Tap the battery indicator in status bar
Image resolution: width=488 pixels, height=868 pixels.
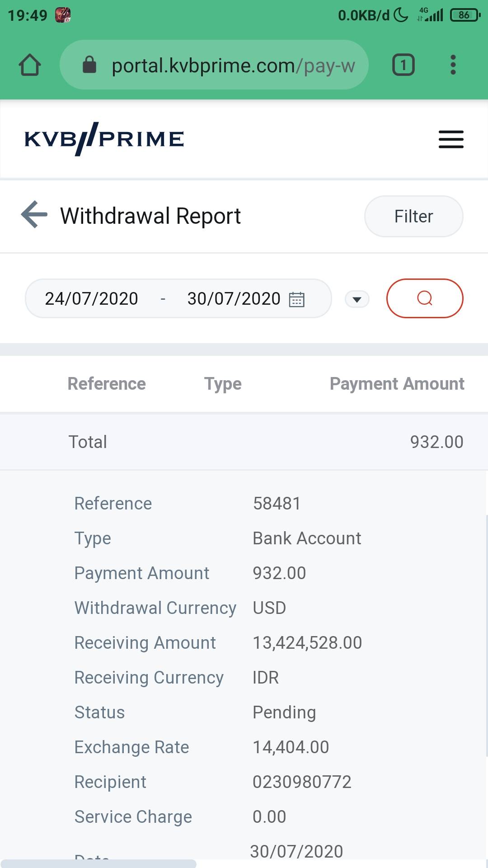click(465, 15)
